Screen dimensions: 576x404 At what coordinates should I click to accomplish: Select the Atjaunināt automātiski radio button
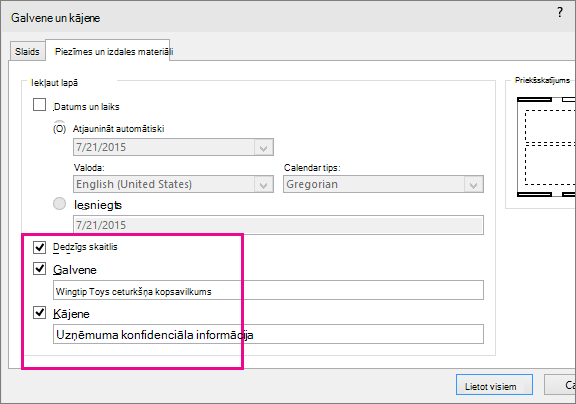click(60, 128)
